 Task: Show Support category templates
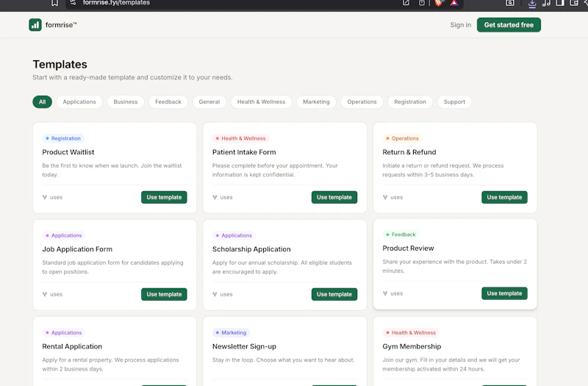pos(454,101)
